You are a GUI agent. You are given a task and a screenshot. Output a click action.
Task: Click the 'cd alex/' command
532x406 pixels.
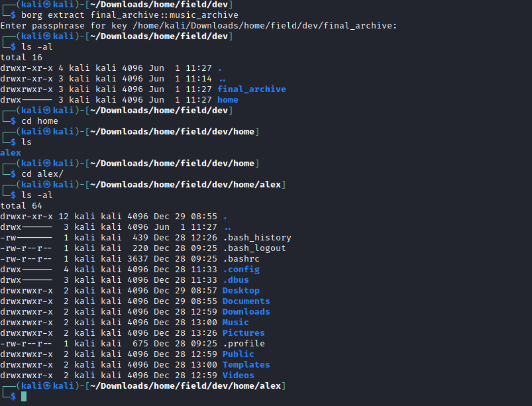(42, 174)
